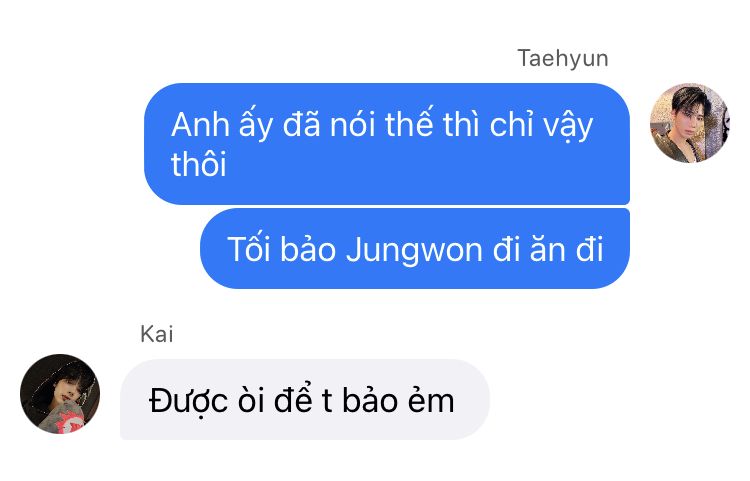Image resolution: width=750 pixels, height=481 pixels.
Task: Click the sender name Taehyun
Action: (x=562, y=59)
